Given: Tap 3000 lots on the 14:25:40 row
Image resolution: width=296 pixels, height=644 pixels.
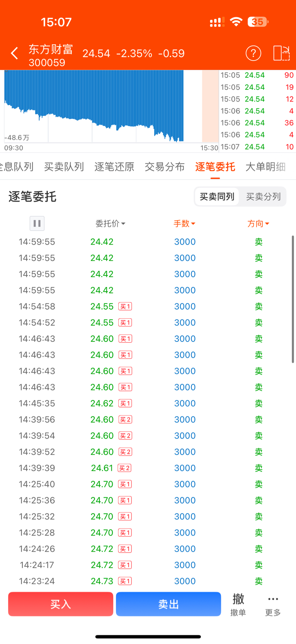Looking at the screenshot, I should tap(185, 484).
